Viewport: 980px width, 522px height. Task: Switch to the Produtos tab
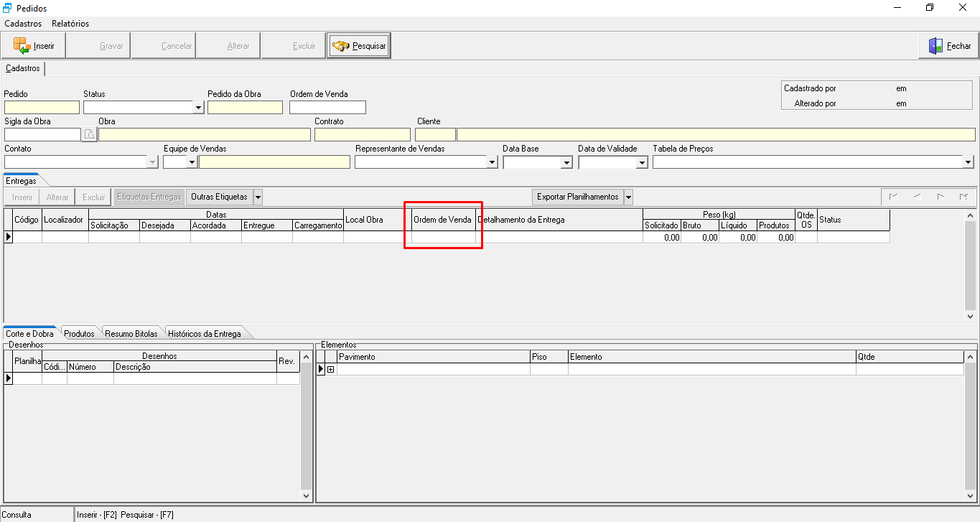(79, 334)
